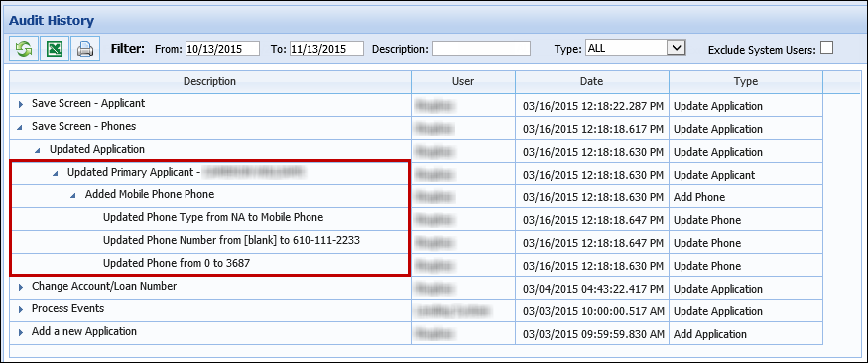Sort by the Description column header
The width and height of the screenshot is (868, 363).
coord(209,82)
